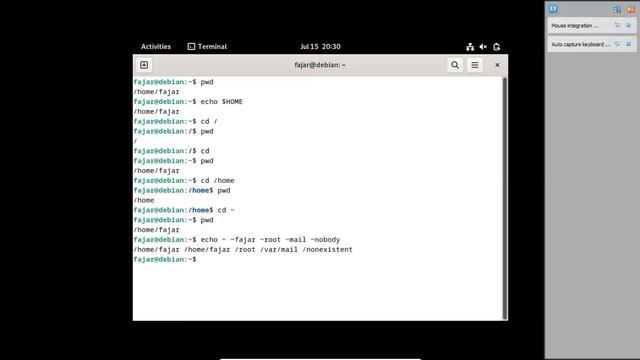Select the Mouse integration notification text
Screen dimensions: 640x360
coord(575,26)
